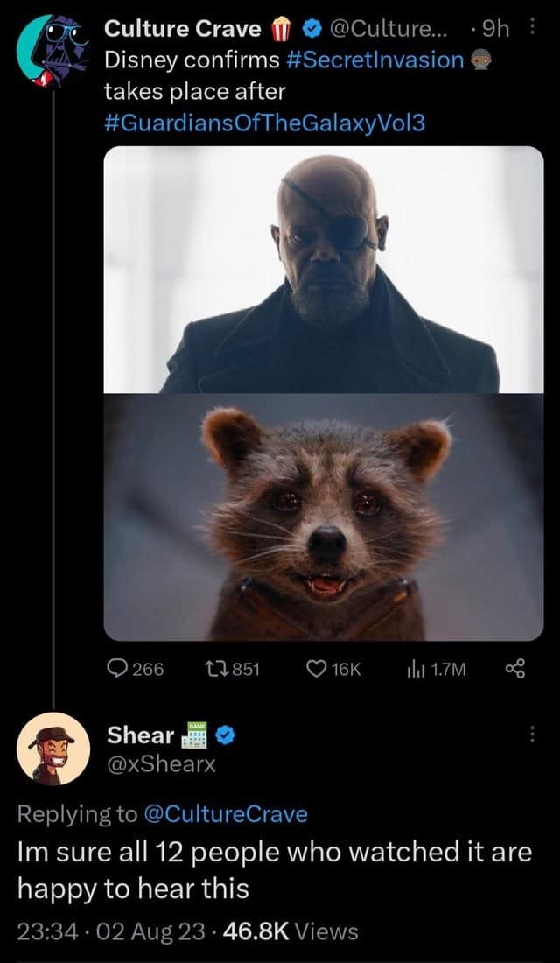Viewport: 560px width, 963px height.
Task: Share the tweet via share icon
Action: click(514, 670)
